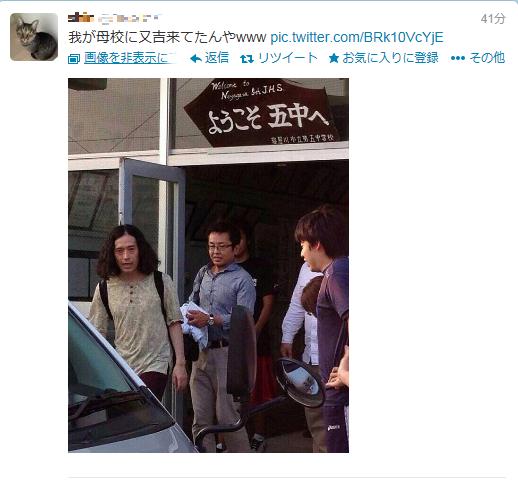Open the 41分 timestamp permalink
This screenshot has height=487, width=518.
click(493, 19)
